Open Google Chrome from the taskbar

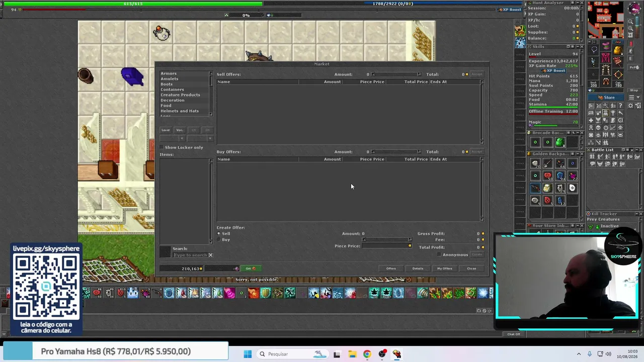[367, 354]
